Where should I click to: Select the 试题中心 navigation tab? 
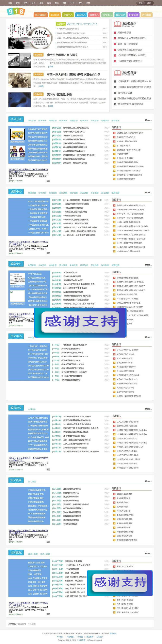coord(68,15)
